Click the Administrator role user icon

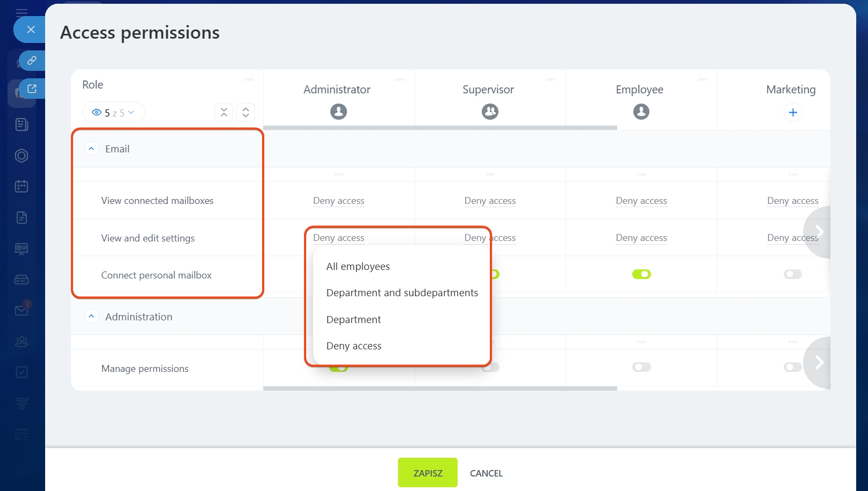click(x=338, y=112)
